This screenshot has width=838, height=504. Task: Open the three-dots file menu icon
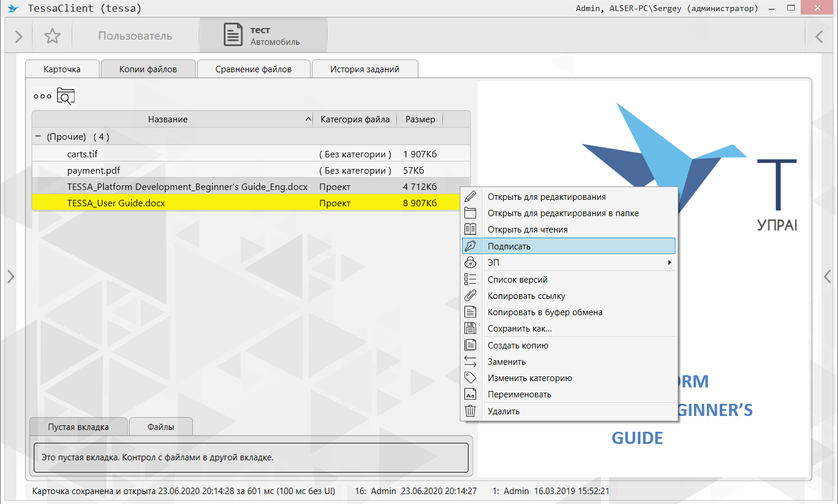pos(43,97)
